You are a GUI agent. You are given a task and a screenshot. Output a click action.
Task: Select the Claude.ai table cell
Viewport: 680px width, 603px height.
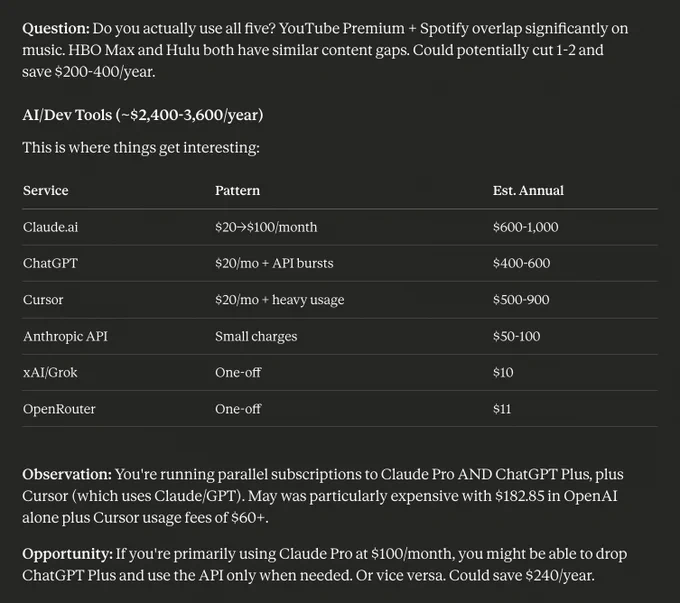tap(50, 227)
